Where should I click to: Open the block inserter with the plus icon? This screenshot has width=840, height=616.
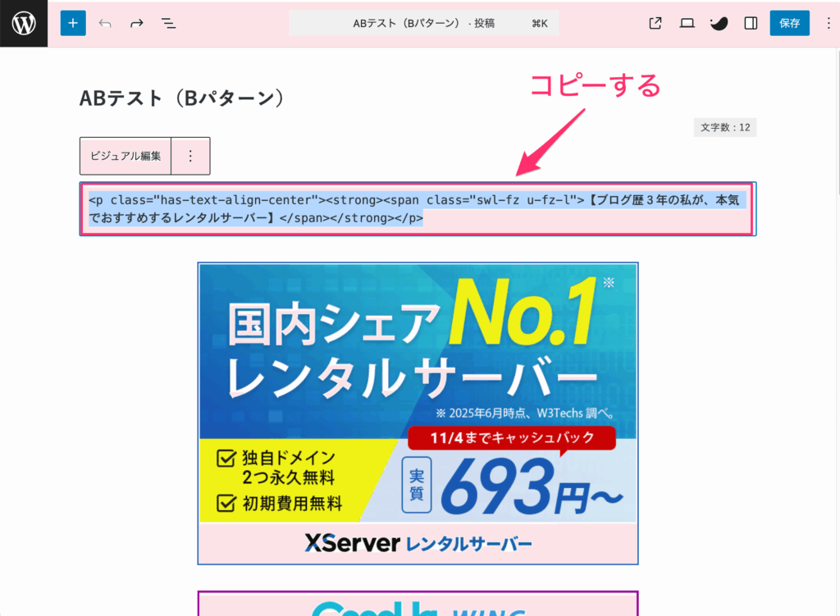[72, 23]
